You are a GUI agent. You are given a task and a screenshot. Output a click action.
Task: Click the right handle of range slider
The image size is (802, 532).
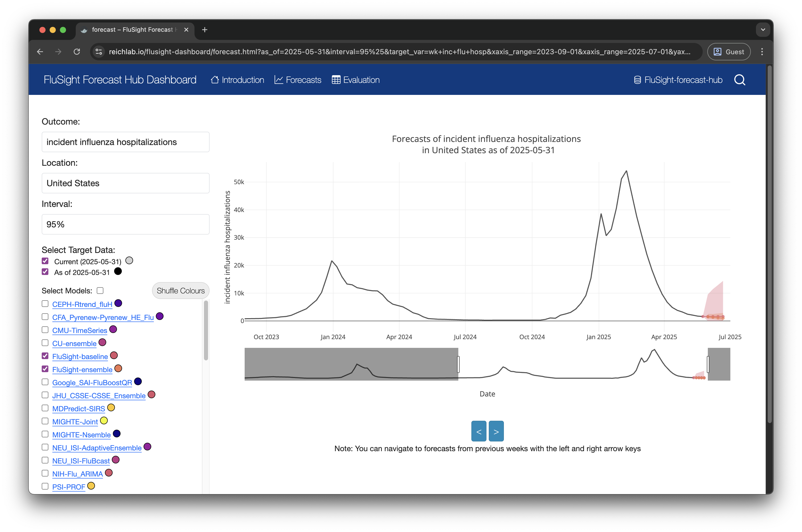pyautogui.click(x=708, y=364)
